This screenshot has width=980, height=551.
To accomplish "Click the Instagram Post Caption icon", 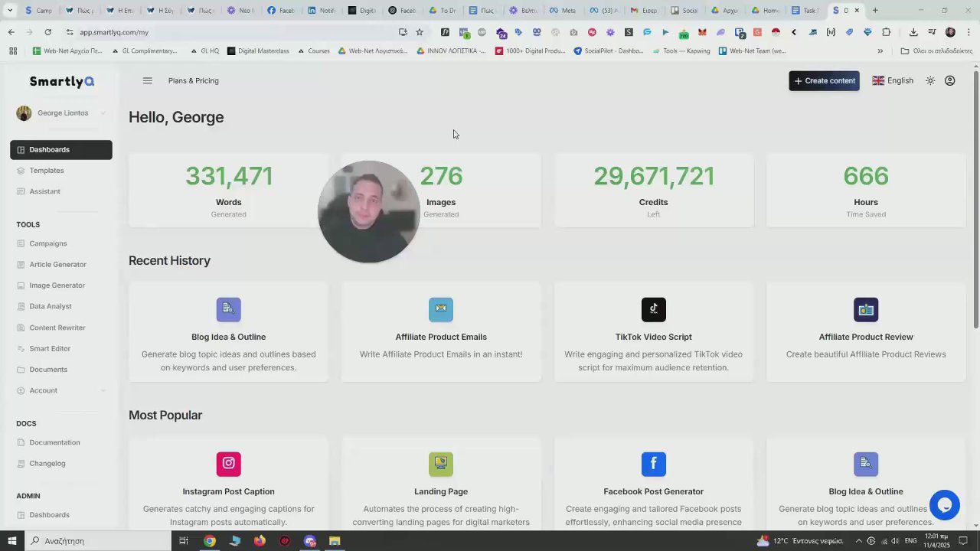I will tap(229, 464).
